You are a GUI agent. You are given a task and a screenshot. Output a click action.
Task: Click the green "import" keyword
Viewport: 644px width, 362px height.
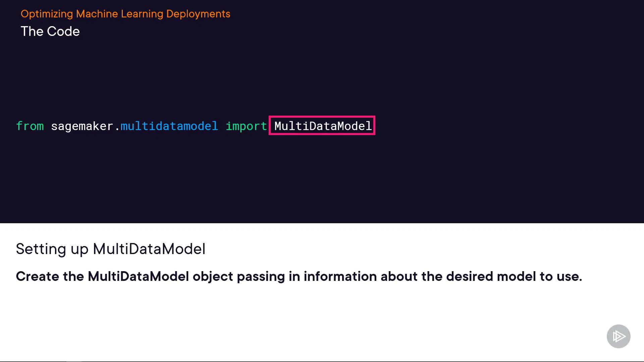(x=246, y=126)
